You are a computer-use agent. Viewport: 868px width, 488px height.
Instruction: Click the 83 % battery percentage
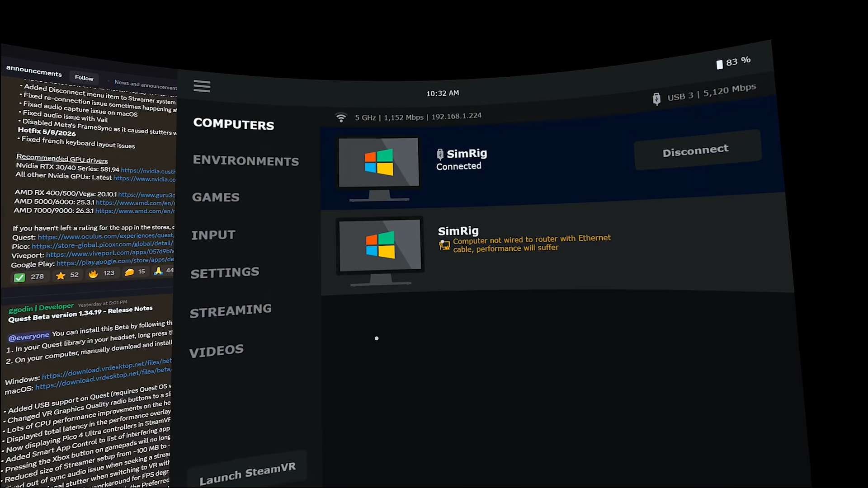pyautogui.click(x=738, y=61)
